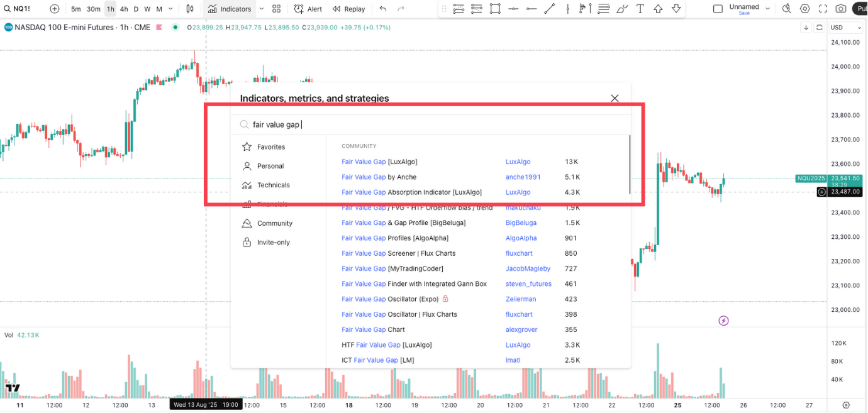Open the Indicators dialog button
Viewport: 868px width, 413px height.
[230, 9]
